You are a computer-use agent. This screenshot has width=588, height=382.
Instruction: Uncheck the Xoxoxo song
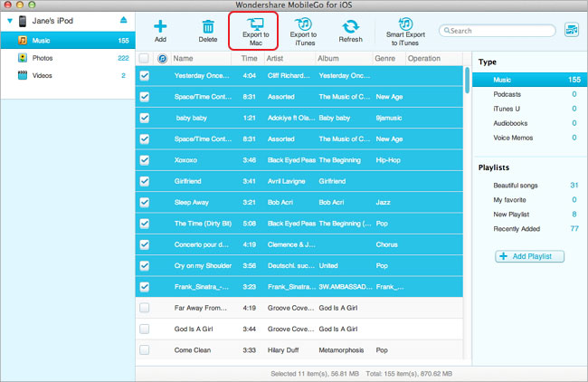tap(145, 160)
